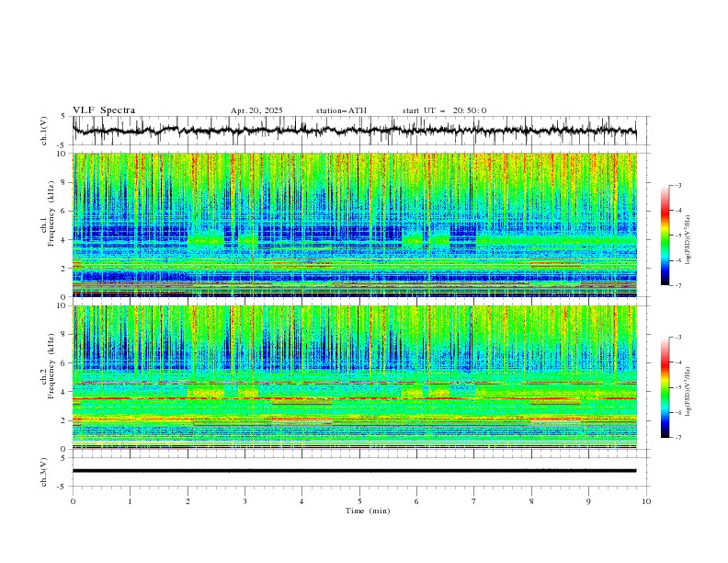Select the "start UT = 20:50:0" text

click(x=444, y=110)
